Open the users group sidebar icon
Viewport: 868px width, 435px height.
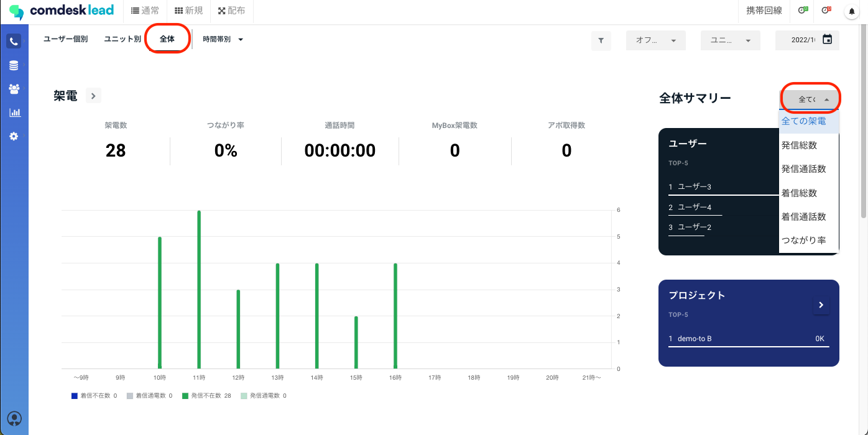(x=14, y=89)
